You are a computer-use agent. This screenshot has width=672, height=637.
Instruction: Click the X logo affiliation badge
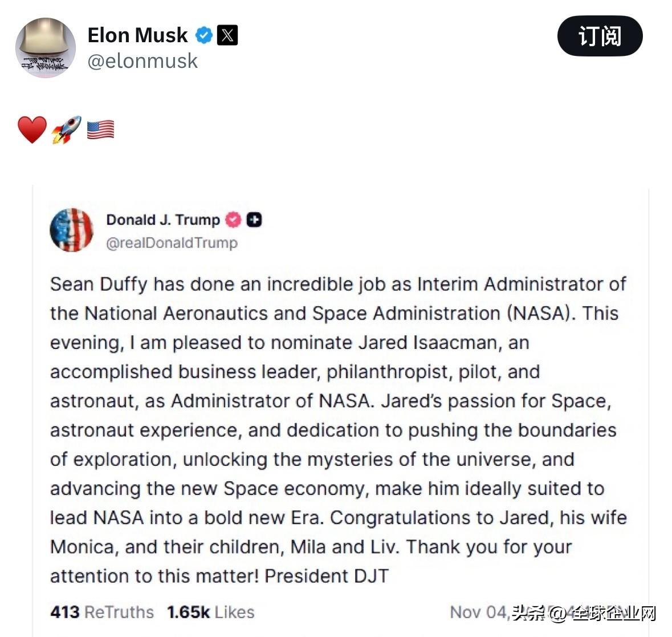pos(227,35)
